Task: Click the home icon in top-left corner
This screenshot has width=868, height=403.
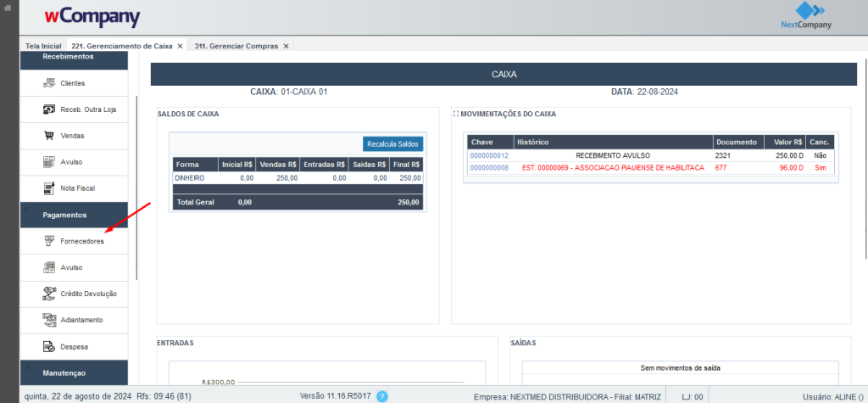Action: click(x=8, y=8)
